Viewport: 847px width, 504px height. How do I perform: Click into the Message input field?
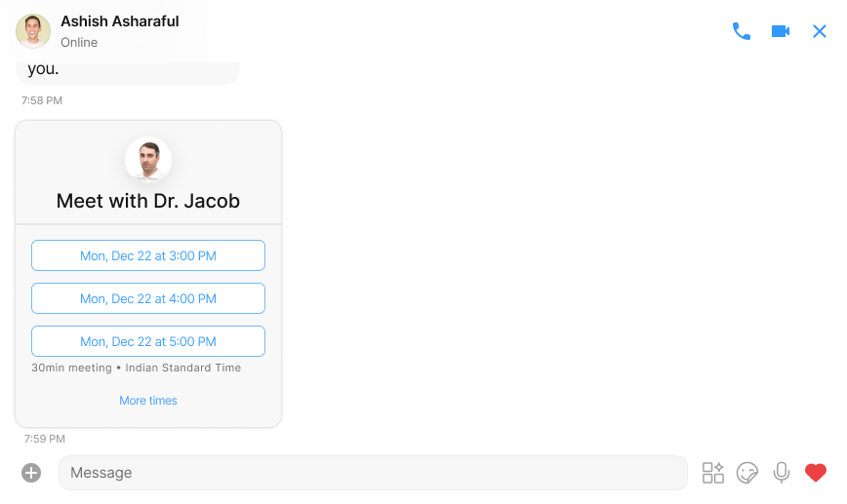point(373,473)
